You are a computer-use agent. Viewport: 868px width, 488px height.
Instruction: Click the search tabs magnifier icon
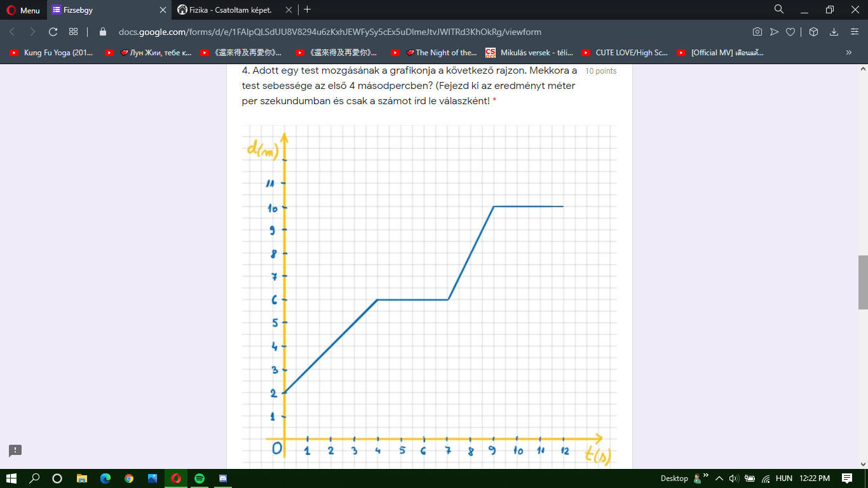779,10
